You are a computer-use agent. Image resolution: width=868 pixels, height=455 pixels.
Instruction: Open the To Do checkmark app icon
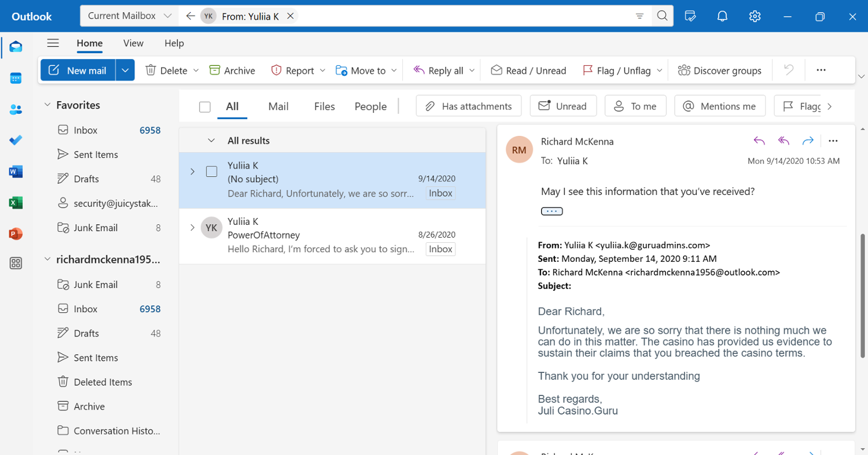(16, 140)
